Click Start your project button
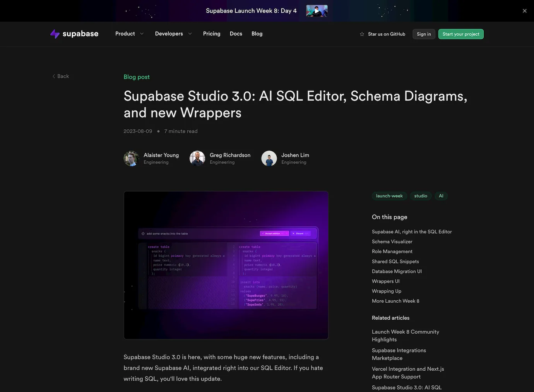Screen dimensions: 534x392 pyautogui.click(x=460, y=34)
